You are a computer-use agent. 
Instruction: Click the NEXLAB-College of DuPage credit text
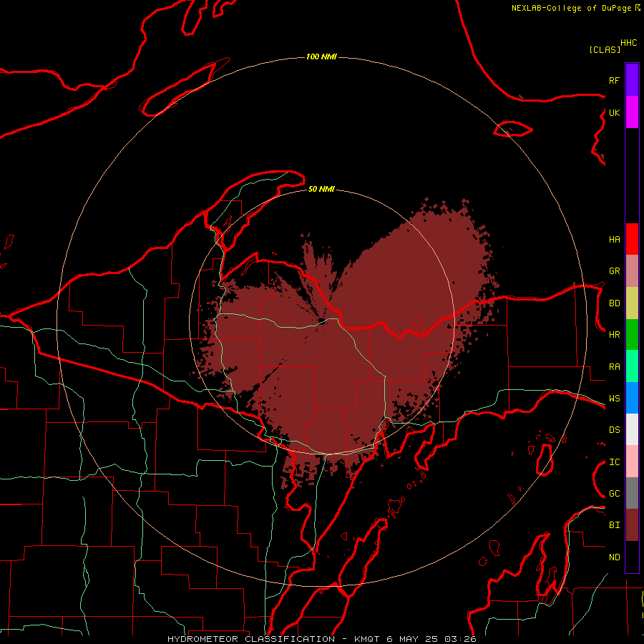[x=571, y=8]
